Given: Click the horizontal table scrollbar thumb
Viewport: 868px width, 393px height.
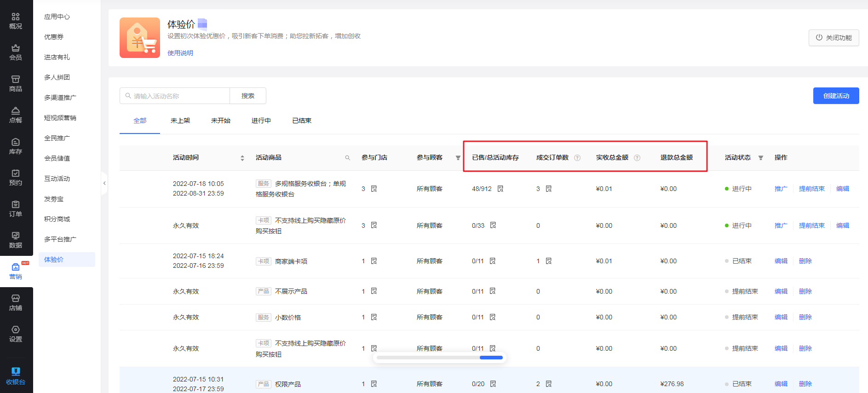Looking at the screenshot, I should click(x=491, y=357).
